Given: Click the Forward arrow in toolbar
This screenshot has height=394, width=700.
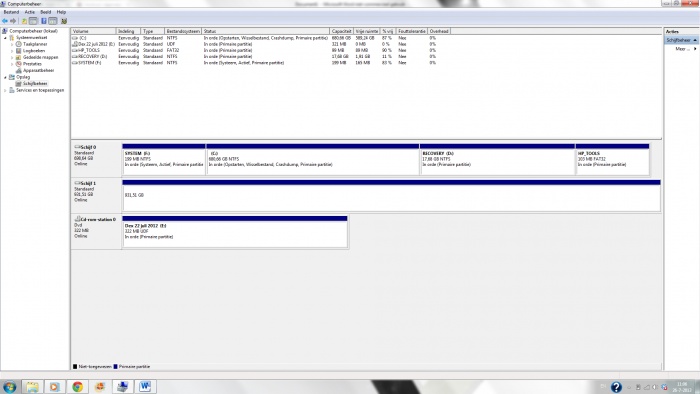Looking at the screenshot, I should point(13,21).
